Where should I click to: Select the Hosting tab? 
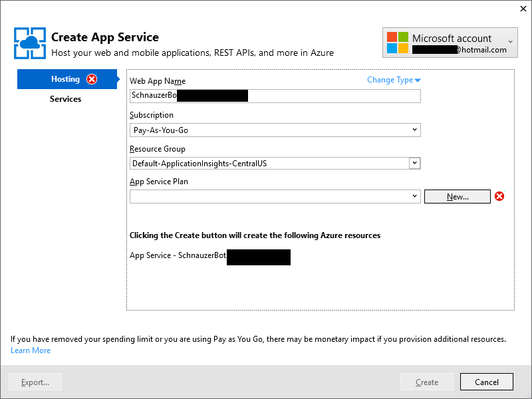coord(67,79)
